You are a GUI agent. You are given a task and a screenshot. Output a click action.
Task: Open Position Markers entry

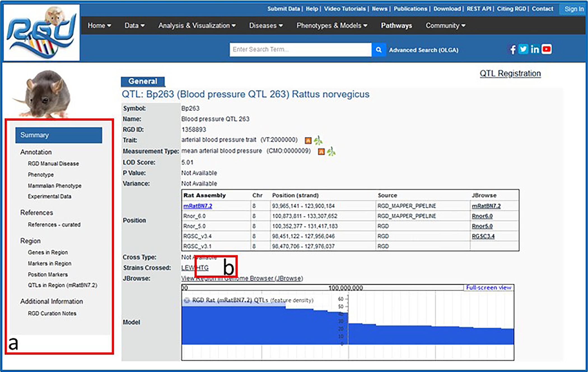48,275
